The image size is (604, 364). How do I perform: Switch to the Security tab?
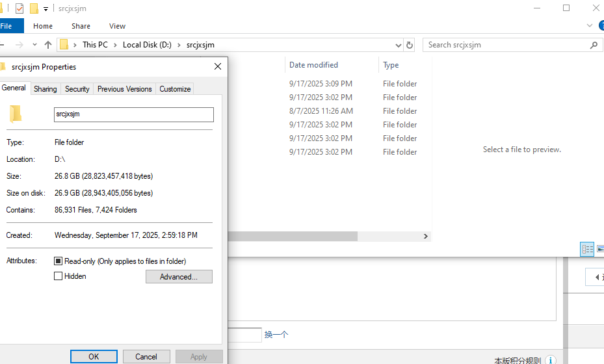(x=77, y=89)
